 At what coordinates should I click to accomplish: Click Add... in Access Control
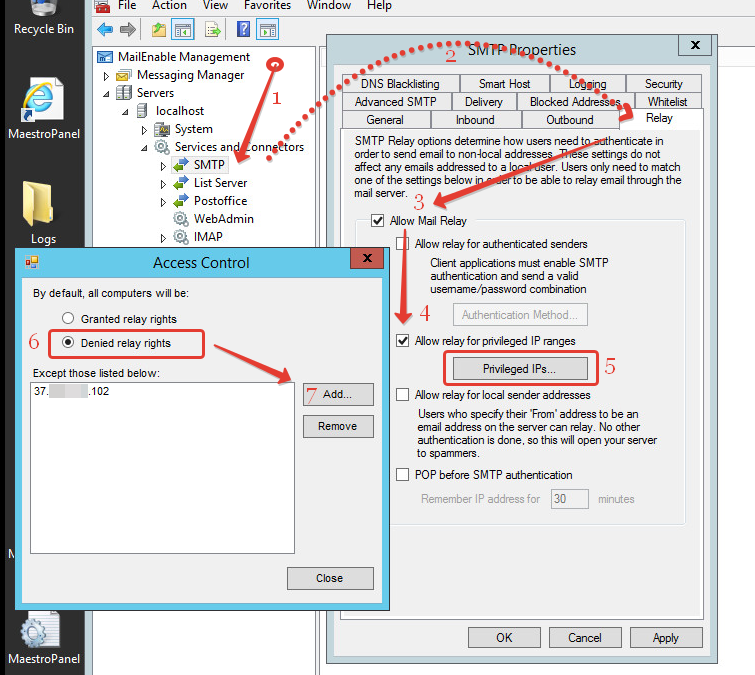pyautogui.click(x=338, y=394)
